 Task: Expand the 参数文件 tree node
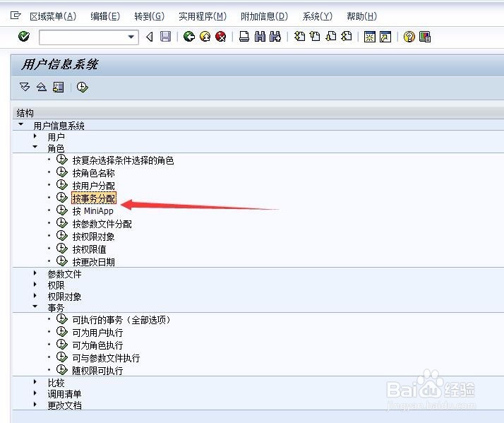tap(35, 273)
